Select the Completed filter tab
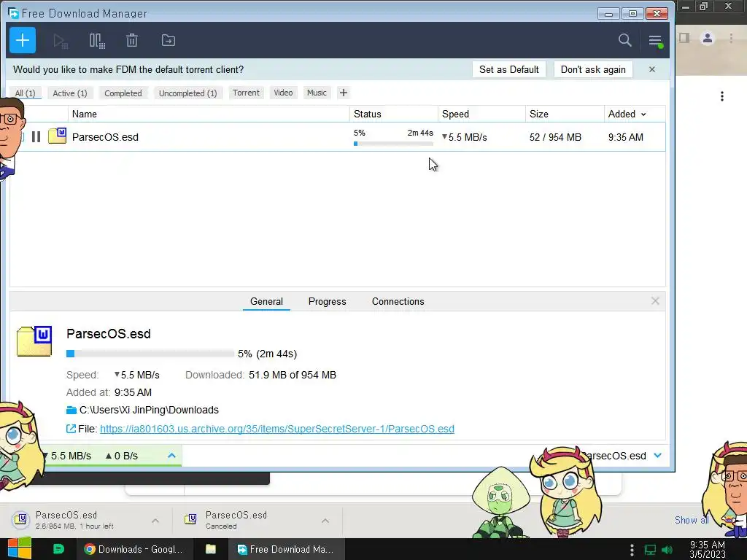747x560 pixels. (x=123, y=93)
